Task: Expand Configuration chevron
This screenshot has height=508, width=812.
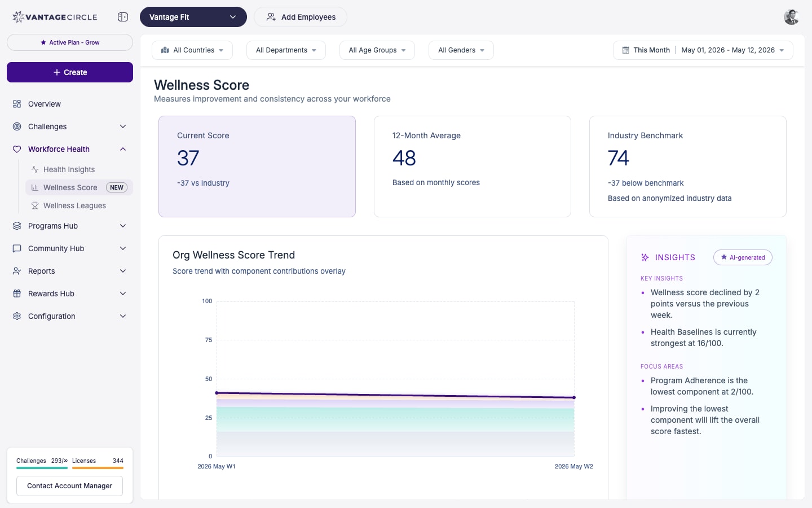Action: click(x=123, y=316)
